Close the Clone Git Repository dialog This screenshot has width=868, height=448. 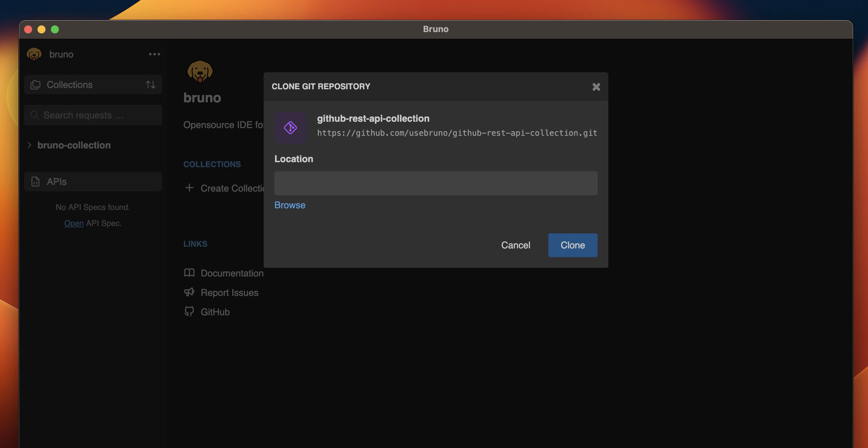[x=596, y=87]
